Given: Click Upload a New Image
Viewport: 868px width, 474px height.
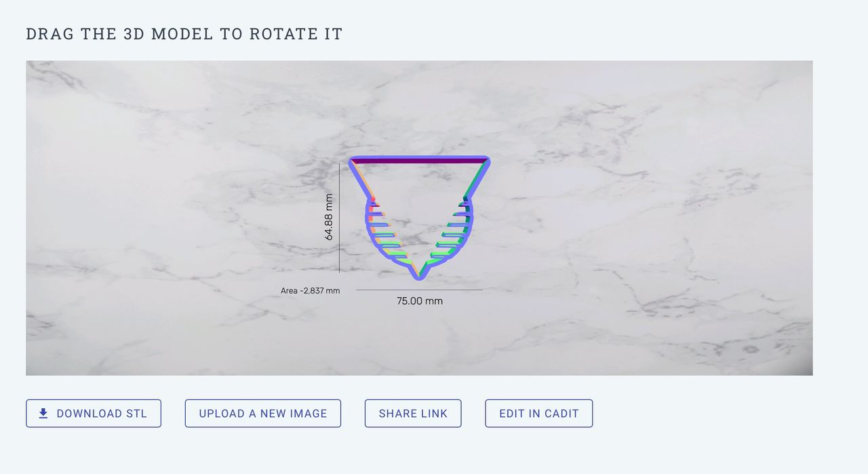Looking at the screenshot, I should [263, 414].
